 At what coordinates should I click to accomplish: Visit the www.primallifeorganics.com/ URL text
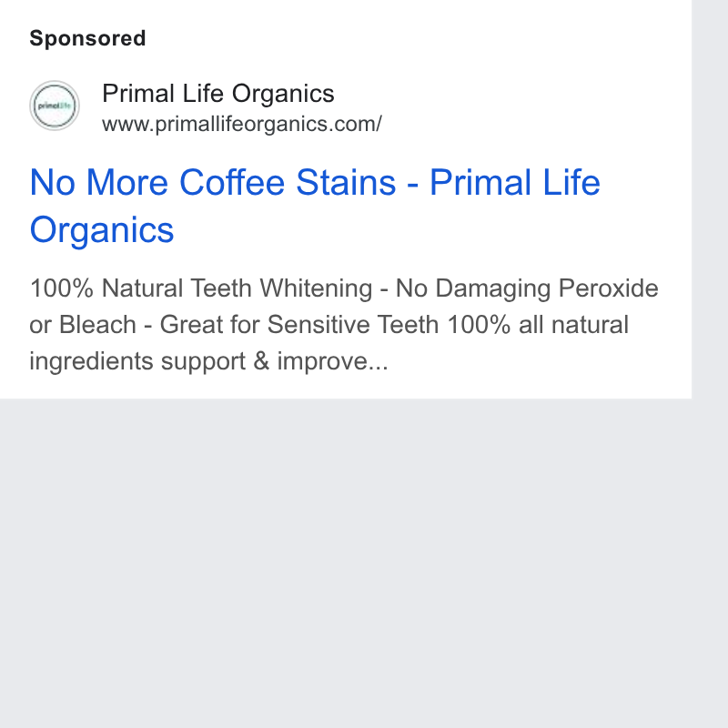tap(242, 124)
